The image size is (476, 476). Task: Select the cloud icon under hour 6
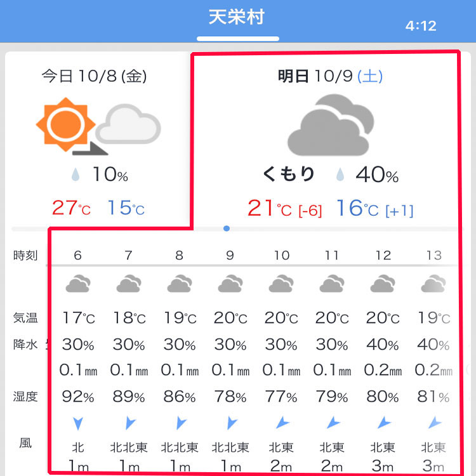78,284
